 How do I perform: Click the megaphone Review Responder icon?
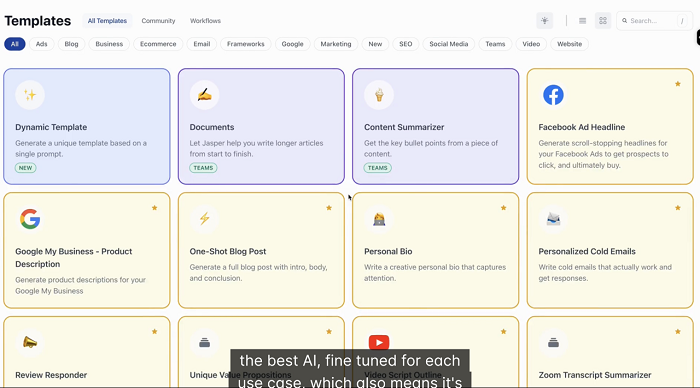coord(30,342)
